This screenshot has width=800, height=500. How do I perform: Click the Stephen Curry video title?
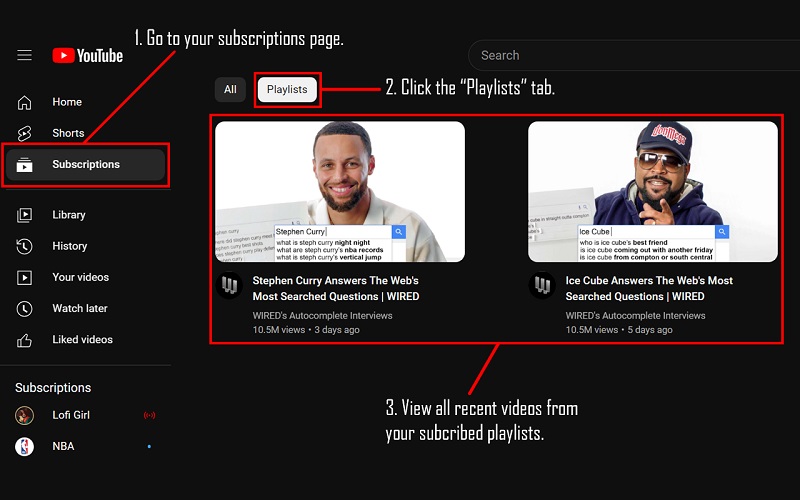point(335,288)
